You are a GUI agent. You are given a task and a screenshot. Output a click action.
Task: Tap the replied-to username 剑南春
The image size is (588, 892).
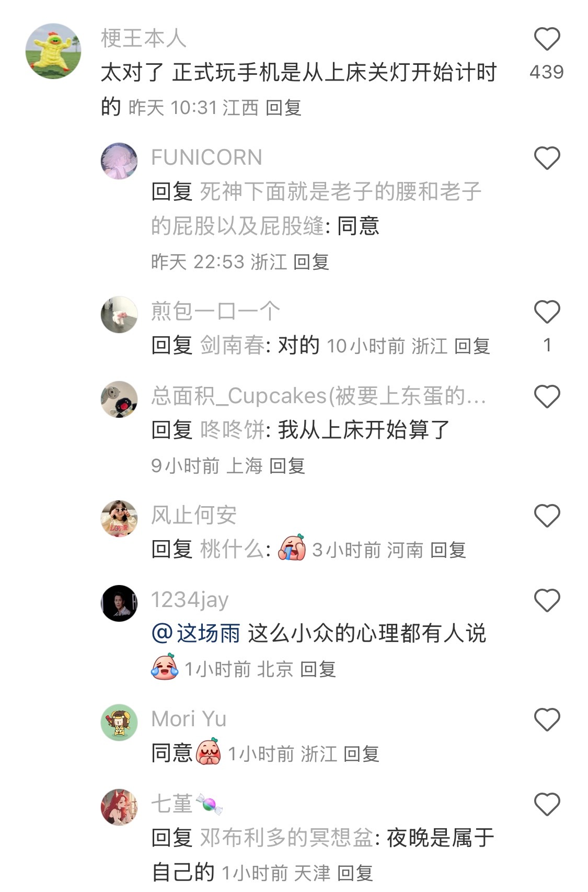pos(233,345)
